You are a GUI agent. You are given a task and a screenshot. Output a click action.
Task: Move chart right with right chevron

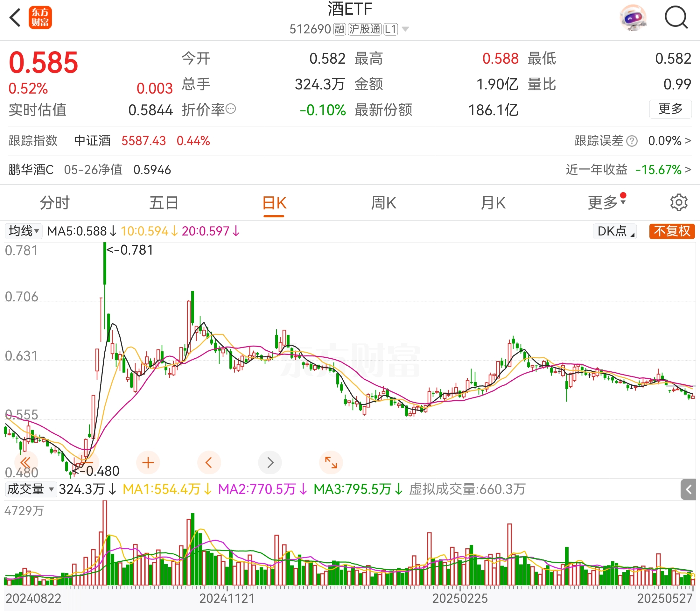(270, 462)
